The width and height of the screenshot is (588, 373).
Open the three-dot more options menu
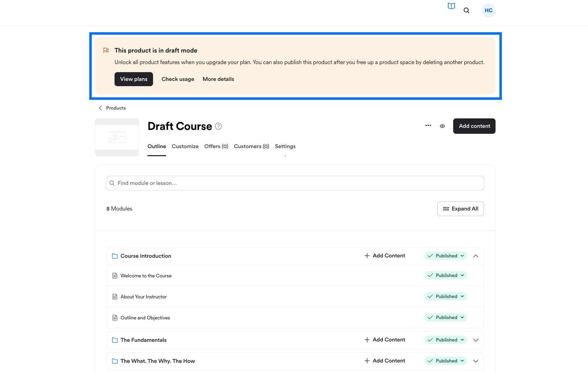click(x=428, y=126)
